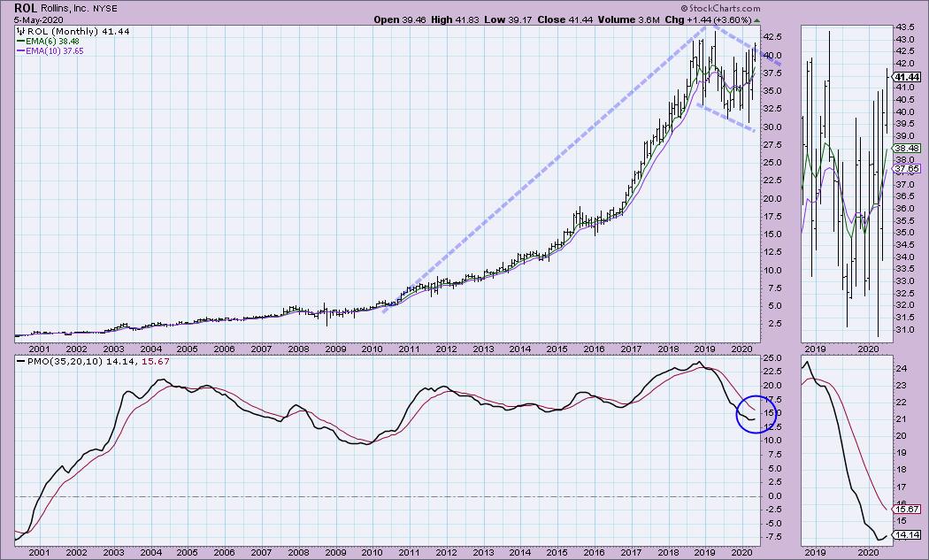Click the boxed 41.44 last-price tag

coord(908,77)
